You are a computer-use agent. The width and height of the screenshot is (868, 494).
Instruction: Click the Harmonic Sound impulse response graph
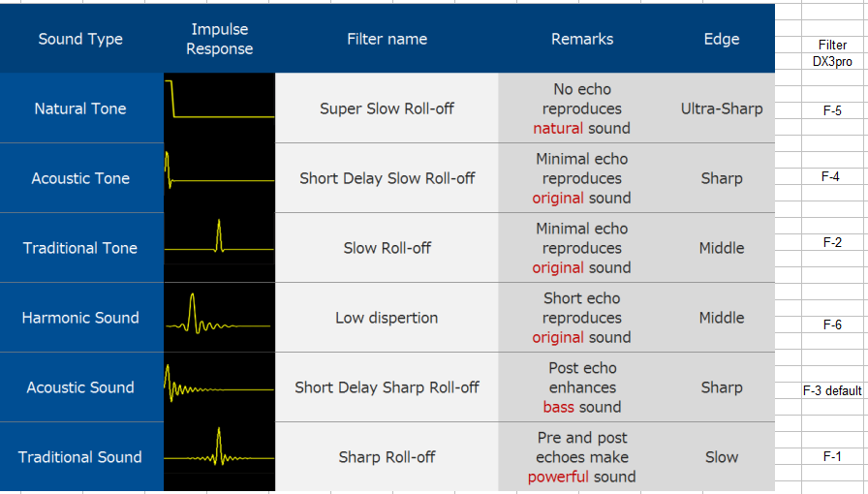219,318
